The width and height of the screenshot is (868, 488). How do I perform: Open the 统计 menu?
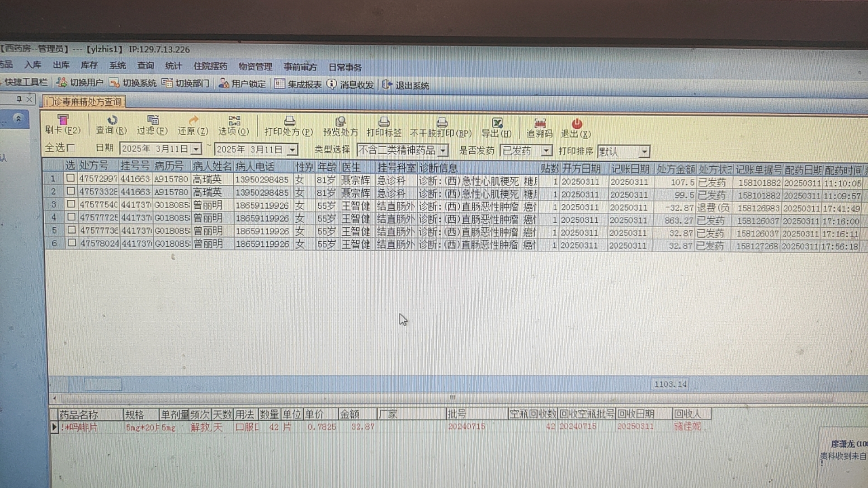click(173, 66)
